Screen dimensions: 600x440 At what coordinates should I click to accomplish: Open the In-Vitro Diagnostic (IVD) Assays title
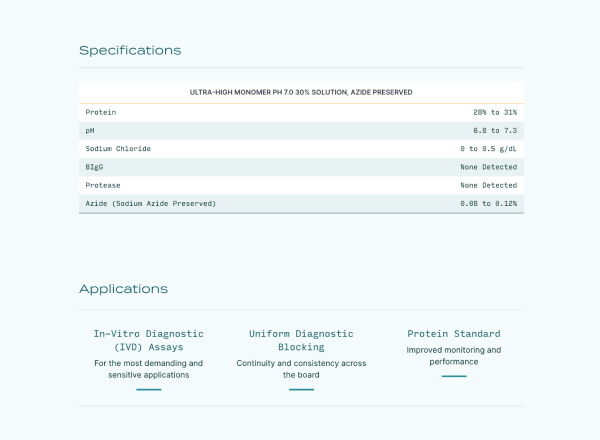pos(148,340)
